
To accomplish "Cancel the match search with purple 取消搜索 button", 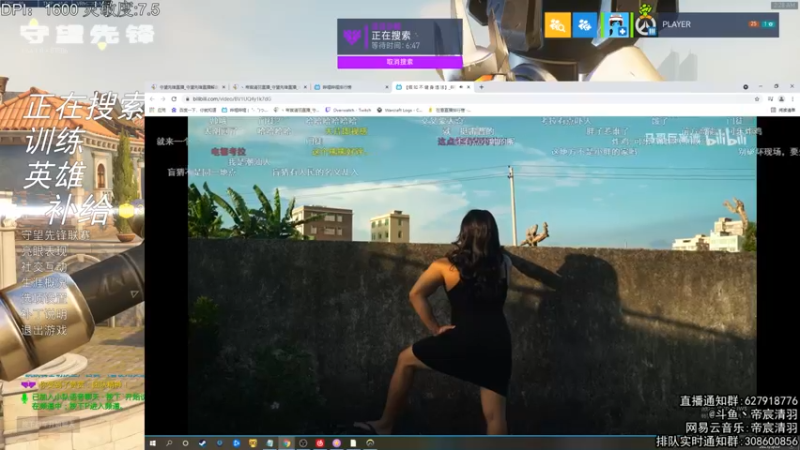I will [x=400, y=62].
